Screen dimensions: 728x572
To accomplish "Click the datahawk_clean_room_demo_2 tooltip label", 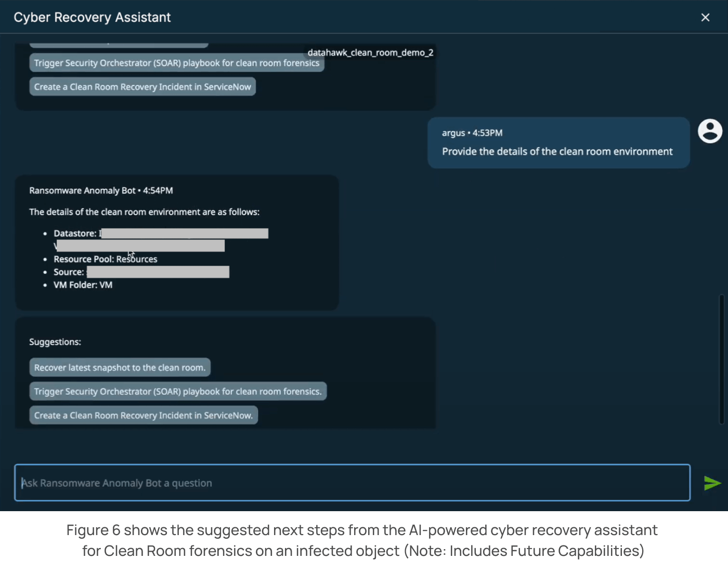I will coord(370,53).
